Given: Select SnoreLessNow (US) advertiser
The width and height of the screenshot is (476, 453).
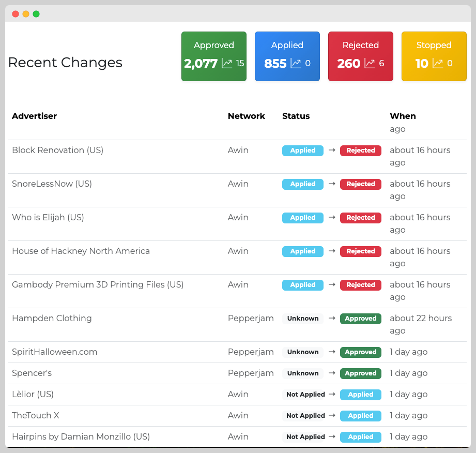Looking at the screenshot, I should (52, 184).
